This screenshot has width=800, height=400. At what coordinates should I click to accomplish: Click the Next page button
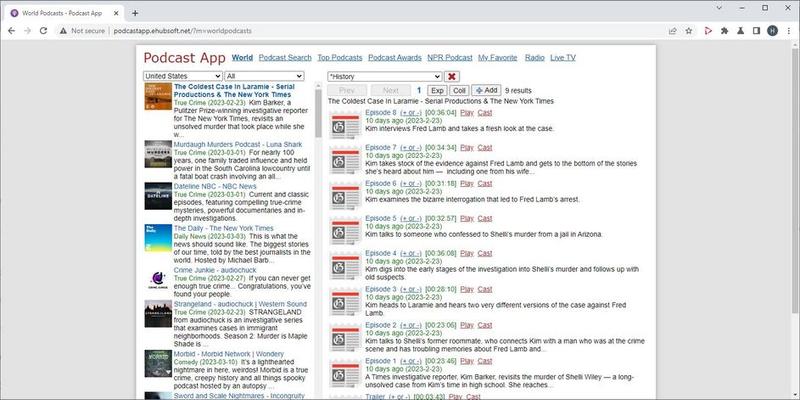(390, 90)
